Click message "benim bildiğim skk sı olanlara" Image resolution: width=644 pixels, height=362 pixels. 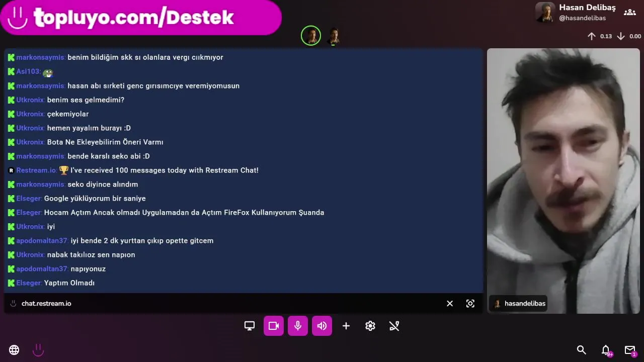pos(145,57)
